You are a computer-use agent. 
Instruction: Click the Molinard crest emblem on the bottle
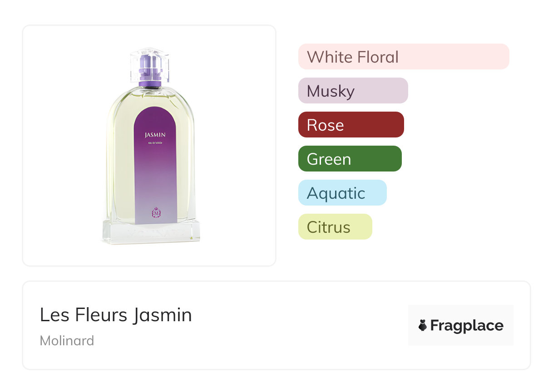(x=156, y=212)
